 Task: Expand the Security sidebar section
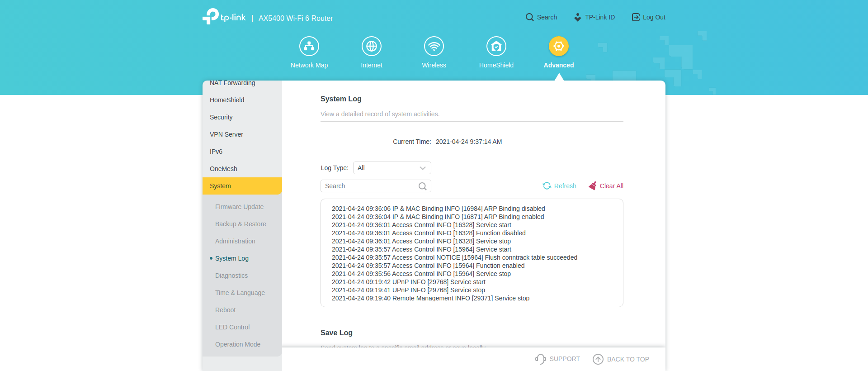point(221,117)
